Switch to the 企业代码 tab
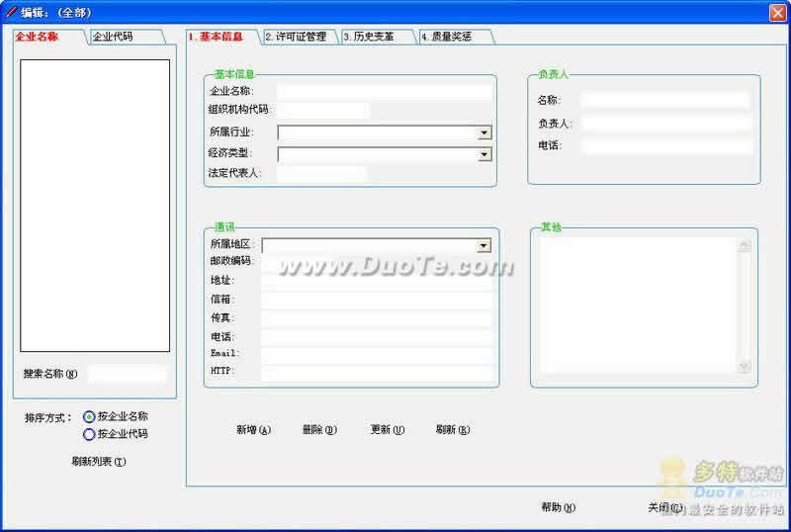The height and width of the screenshot is (532, 791). point(113,37)
